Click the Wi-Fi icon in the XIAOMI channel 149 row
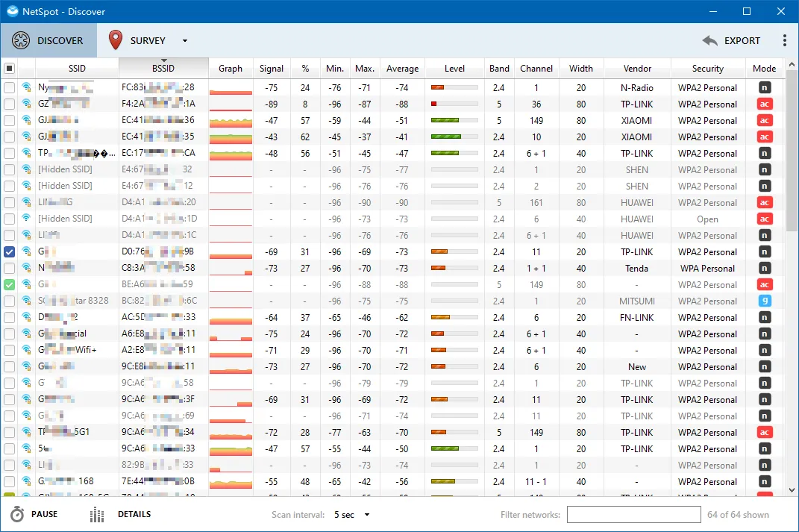 click(27, 120)
